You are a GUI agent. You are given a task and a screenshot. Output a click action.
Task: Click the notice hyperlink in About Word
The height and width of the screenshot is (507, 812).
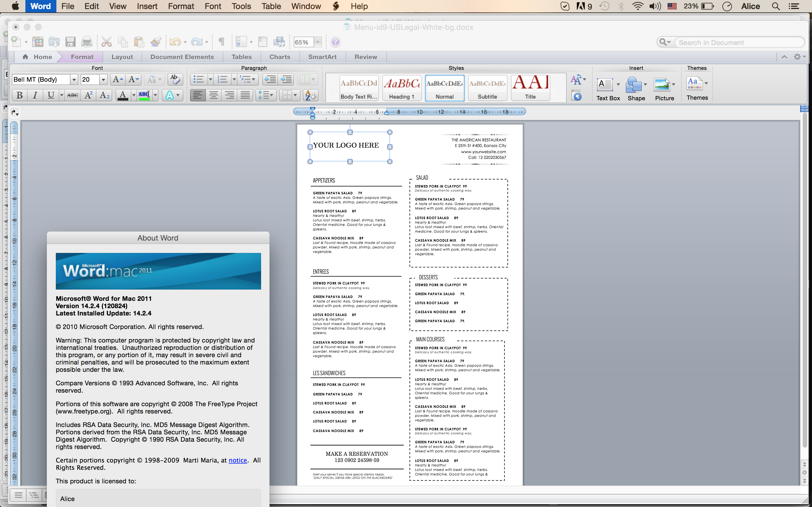click(x=238, y=460)
